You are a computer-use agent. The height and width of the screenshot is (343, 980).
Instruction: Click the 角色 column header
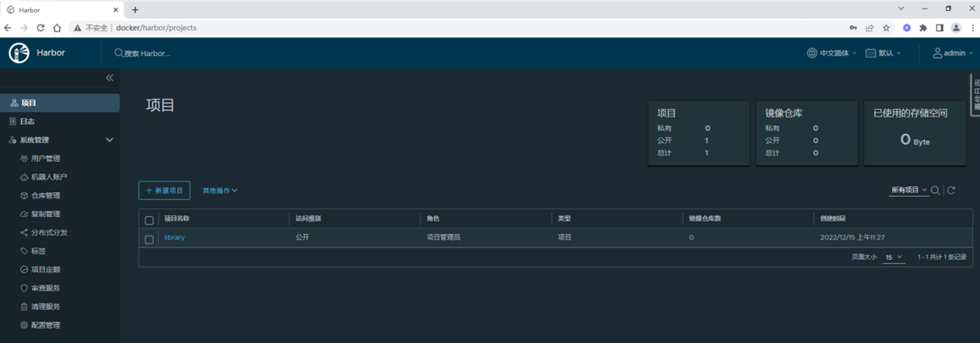pos(432,219)
